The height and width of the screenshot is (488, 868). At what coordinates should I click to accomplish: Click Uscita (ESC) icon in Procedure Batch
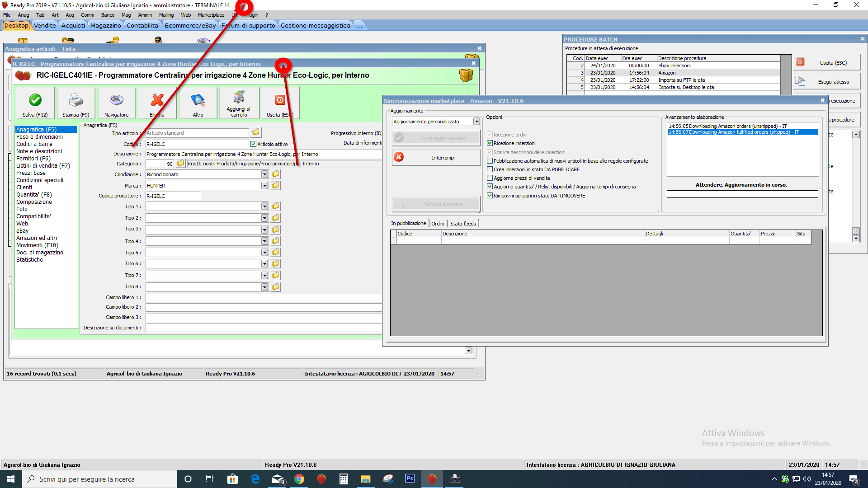pos(800,62)
